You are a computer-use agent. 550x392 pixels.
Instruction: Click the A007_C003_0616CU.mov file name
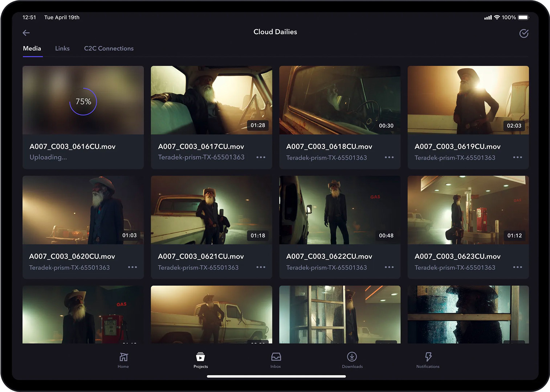(72, 147)
